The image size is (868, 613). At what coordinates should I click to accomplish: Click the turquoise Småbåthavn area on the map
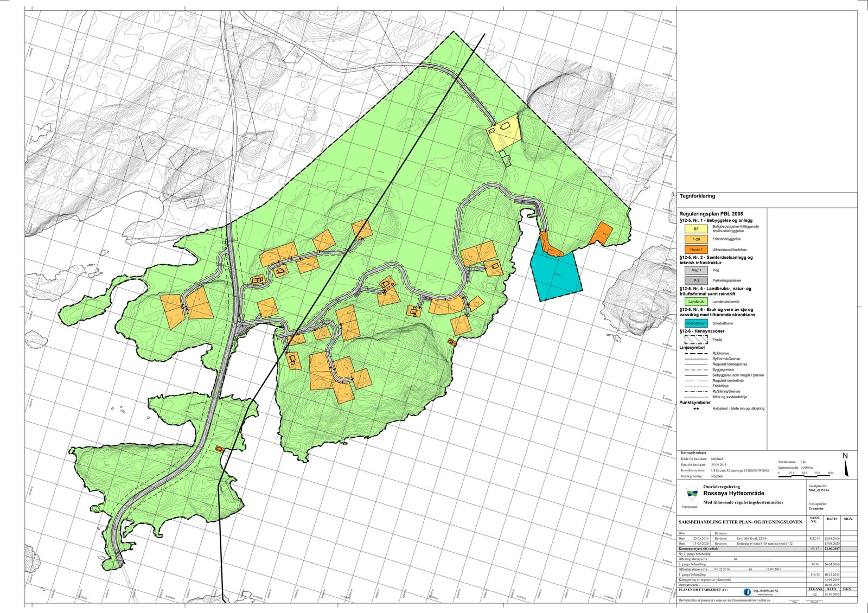557,273
